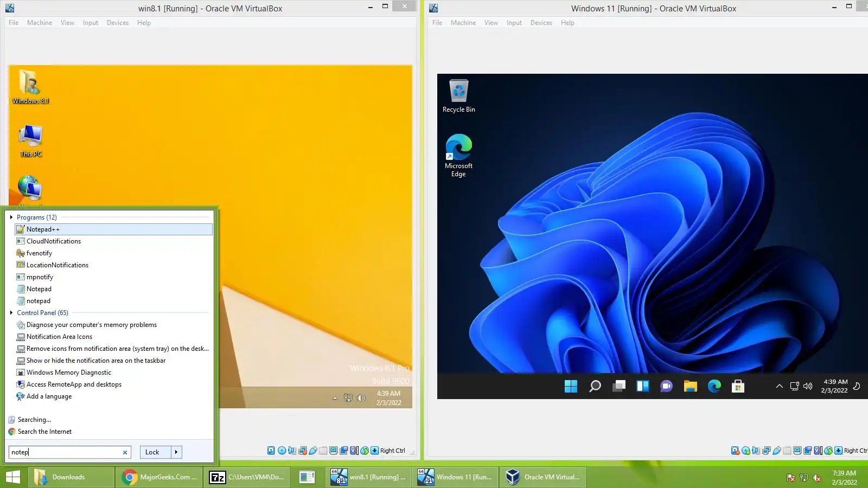Open Machine menu in win8.1 VirtualBox window
The image size is (868, 488).
click(x=40, y=23)
